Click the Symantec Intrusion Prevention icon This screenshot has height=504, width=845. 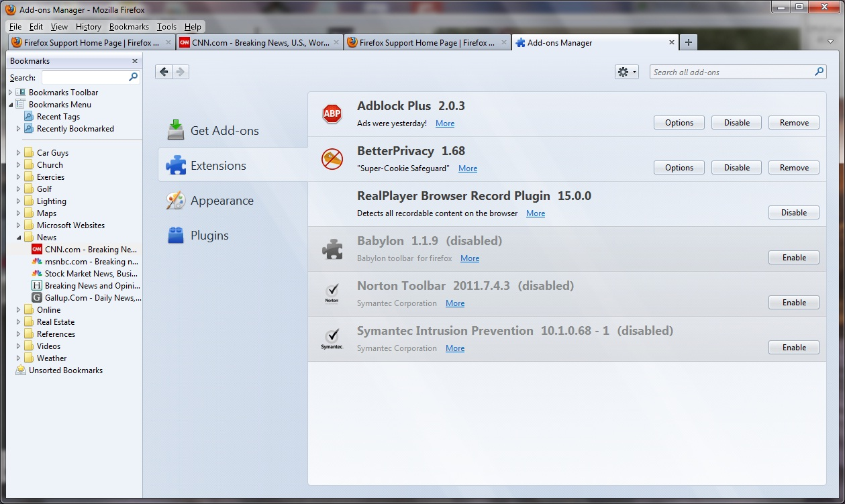tap(332, 339)
